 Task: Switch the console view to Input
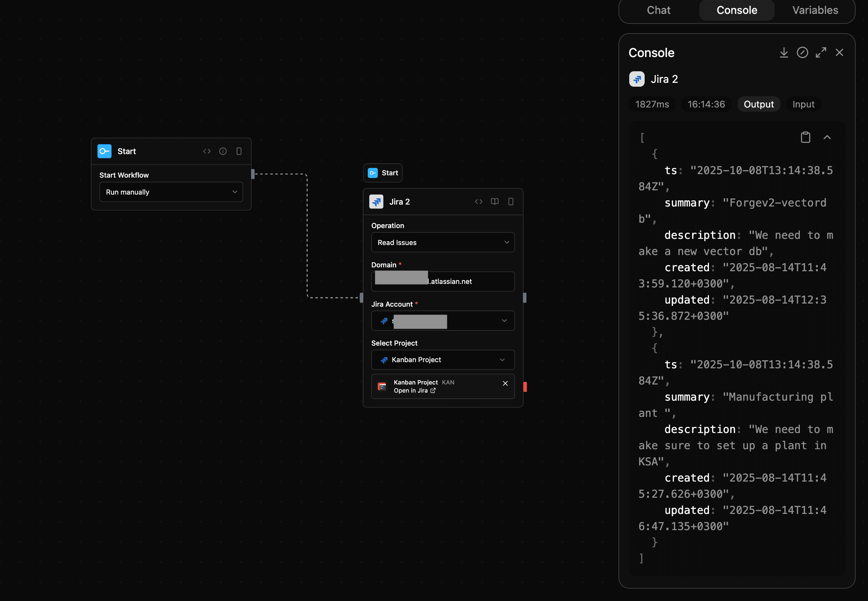pos(803,104)
